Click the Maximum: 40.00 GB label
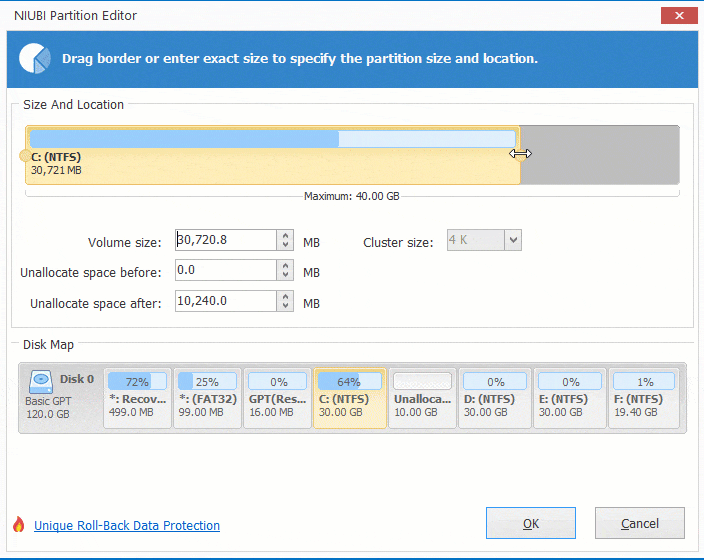 point(352,196)
